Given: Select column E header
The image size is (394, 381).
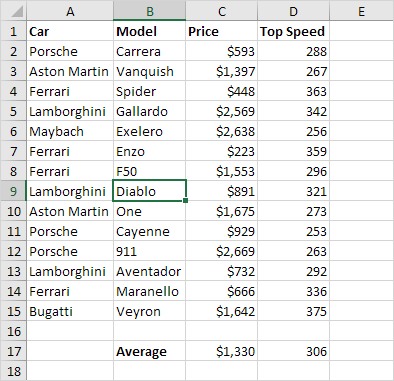Looking at the screenshot, I should point(361,11).
